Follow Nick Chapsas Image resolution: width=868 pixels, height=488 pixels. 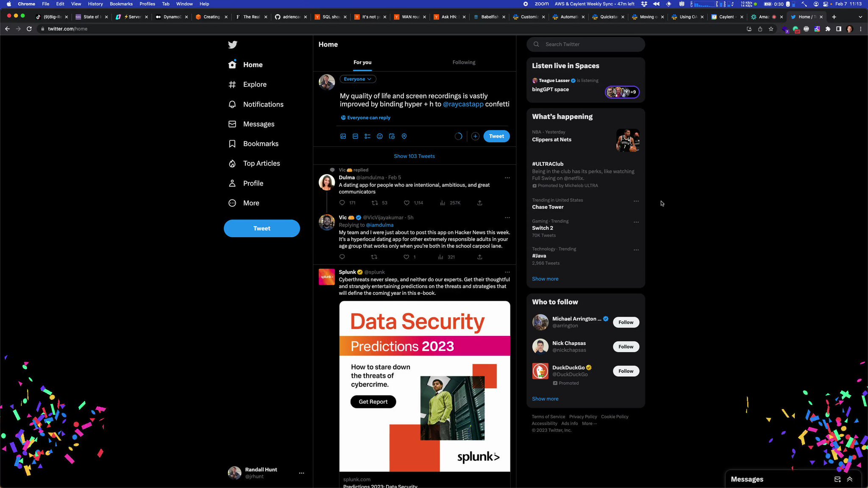click(x=626, y=347)
